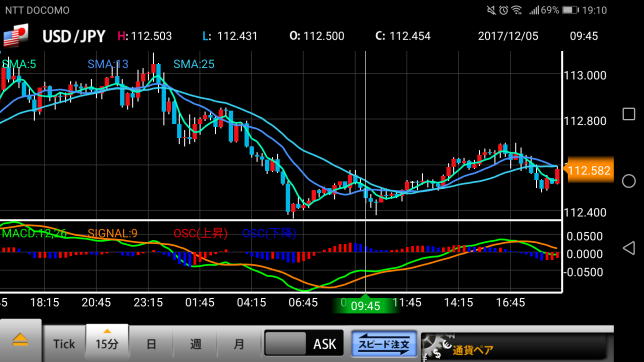The height and width of the screenshot is (362, 644).
Task: Click the orange 112.582 price label
Action: [x=589, y=170]
